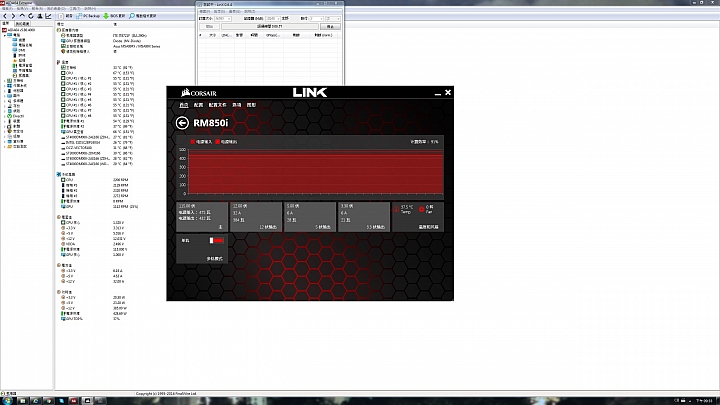720x405 pixels.
Task: Open the Help menu in AIDA64
Action: tap(90, 9)
